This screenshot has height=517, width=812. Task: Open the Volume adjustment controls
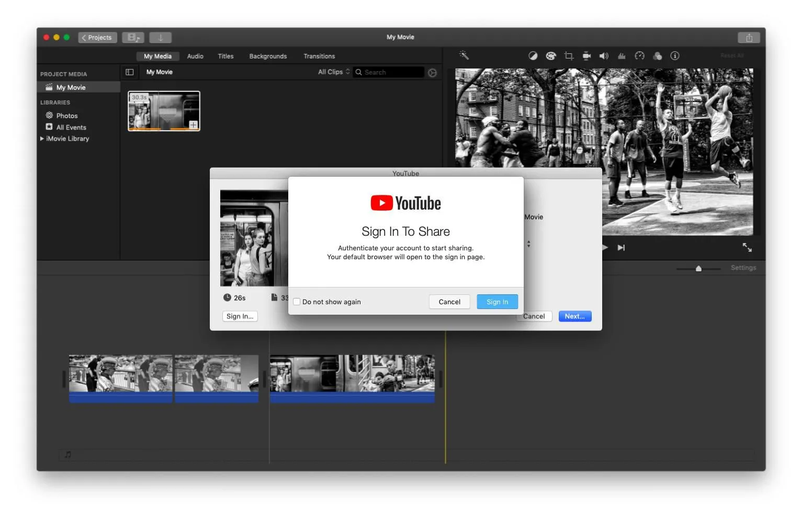click(x=604, y=56)
